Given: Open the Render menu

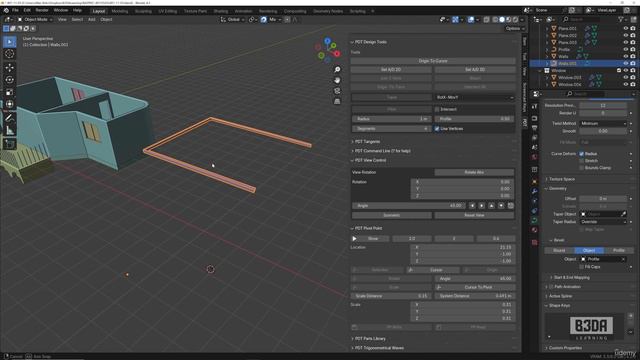Looking at the screenshot, I should [x=42, y=10].
